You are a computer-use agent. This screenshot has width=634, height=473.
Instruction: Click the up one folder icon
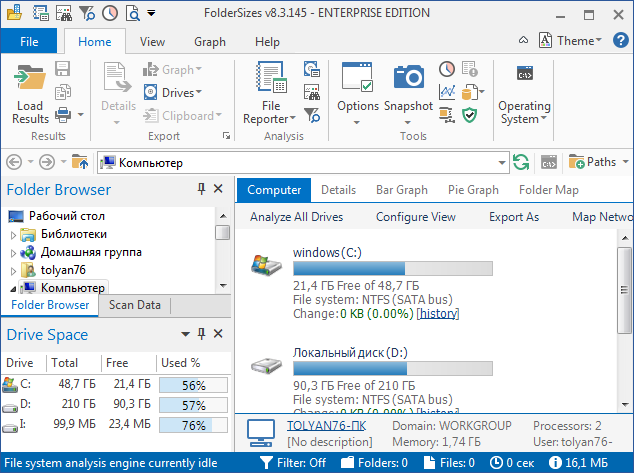point(80,162)
